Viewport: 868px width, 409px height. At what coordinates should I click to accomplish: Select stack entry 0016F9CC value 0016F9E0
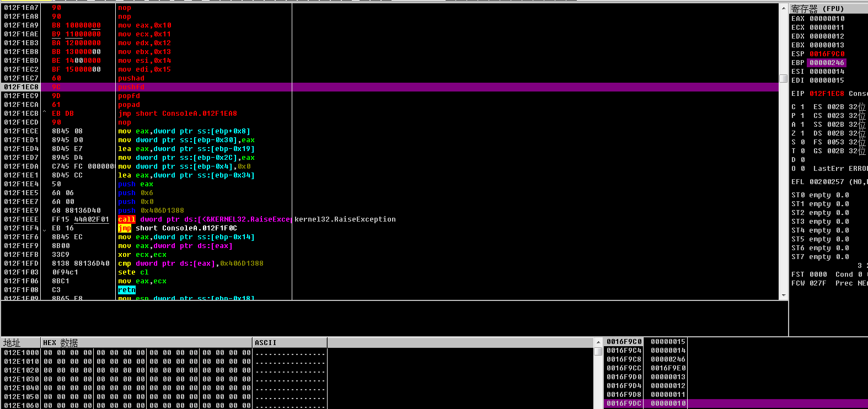[x=646, y=368]
